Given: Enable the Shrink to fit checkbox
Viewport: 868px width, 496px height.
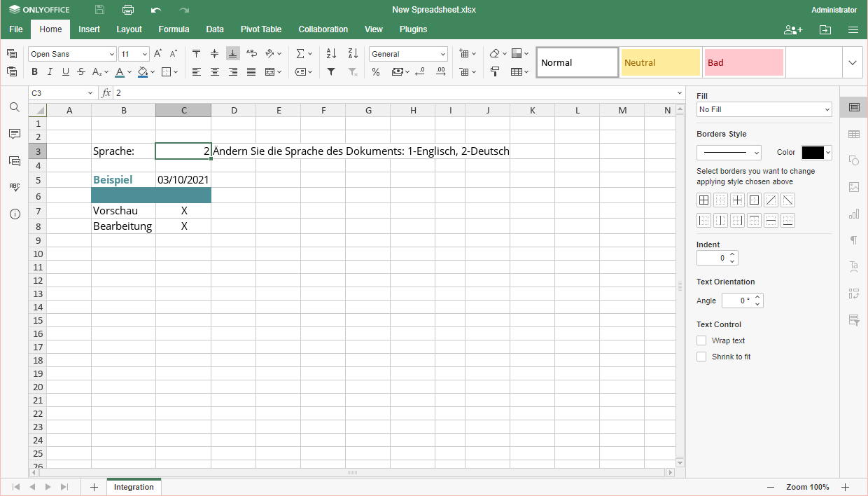Looking at the screenshot, I should (x=701, y=357).
